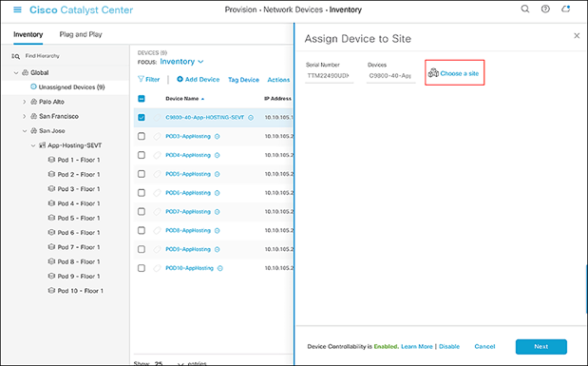
Task: Click the Next button
Action: (x=541, y=346)
